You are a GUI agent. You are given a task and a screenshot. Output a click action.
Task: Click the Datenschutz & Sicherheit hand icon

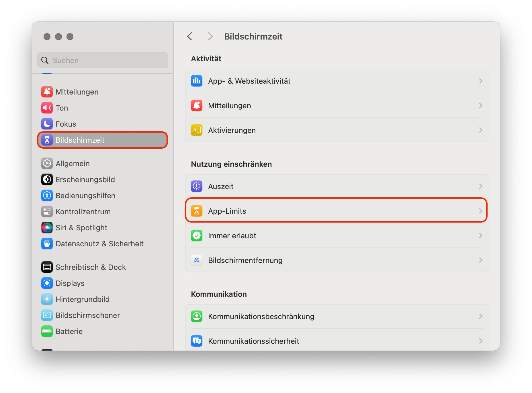coord(47,244)
